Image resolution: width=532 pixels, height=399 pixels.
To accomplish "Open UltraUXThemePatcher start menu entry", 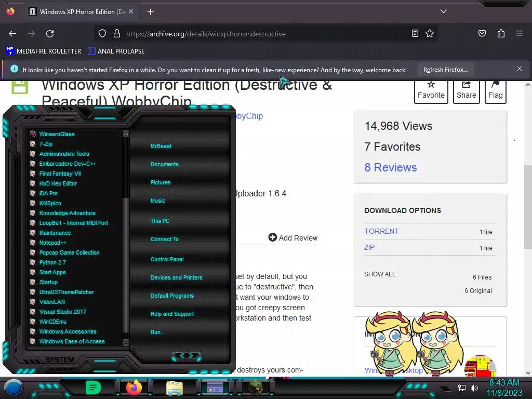I will pyautogui.click(x=66, y=292).
